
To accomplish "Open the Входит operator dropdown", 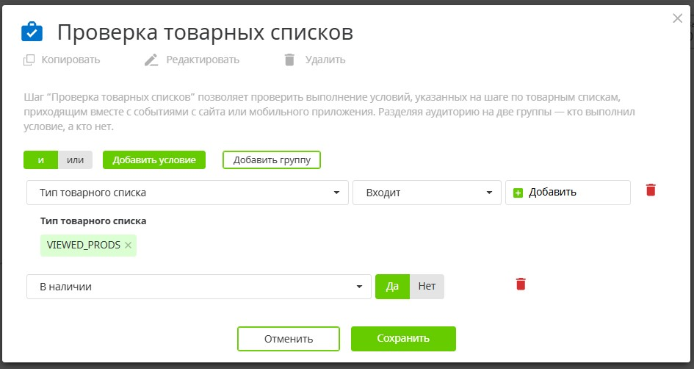I will 427,192.
